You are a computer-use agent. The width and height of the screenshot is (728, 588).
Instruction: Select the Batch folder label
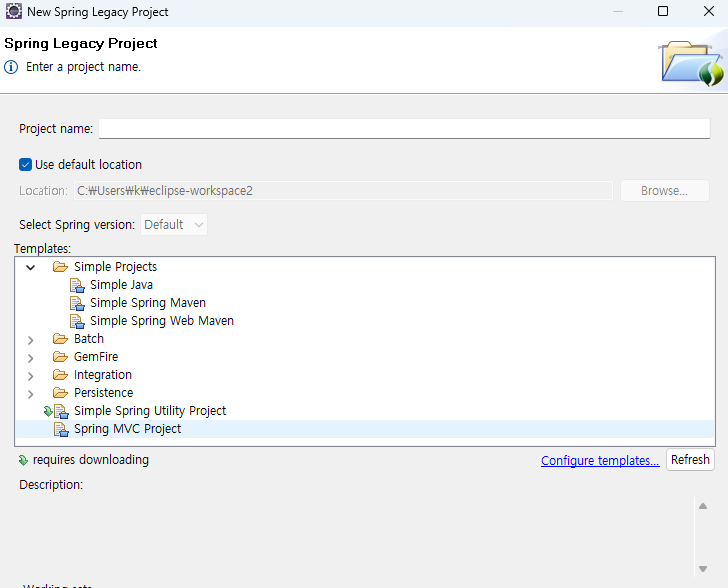point(89,339)
